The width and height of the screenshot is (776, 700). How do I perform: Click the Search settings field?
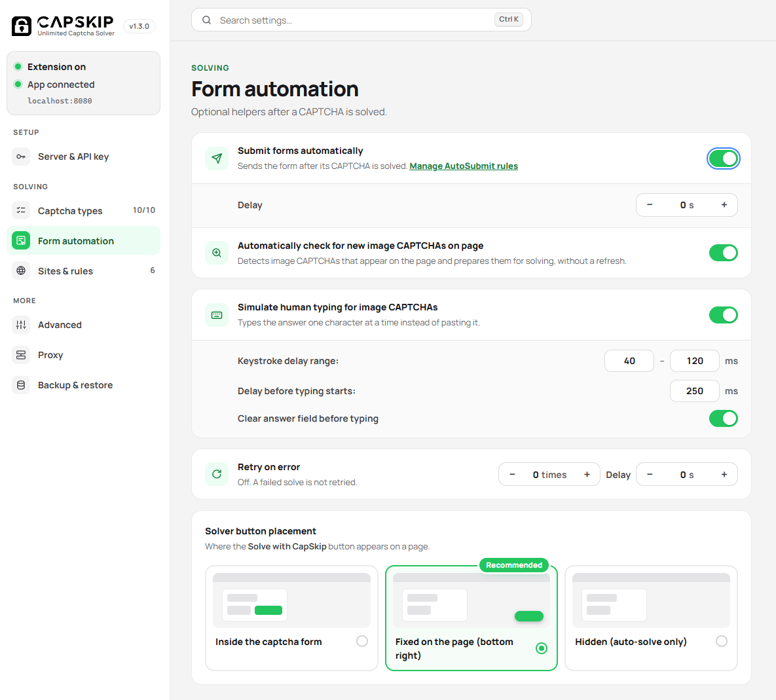361,20
